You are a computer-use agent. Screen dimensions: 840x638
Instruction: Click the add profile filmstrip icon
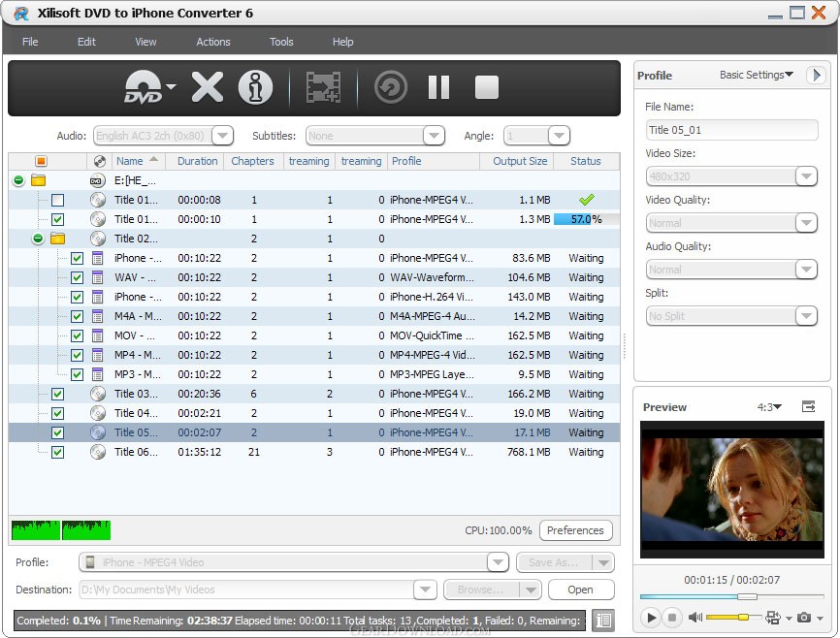pos(323,87)
